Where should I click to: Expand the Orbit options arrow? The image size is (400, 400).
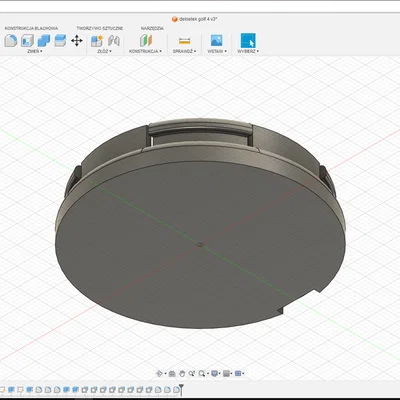(165, 374)
